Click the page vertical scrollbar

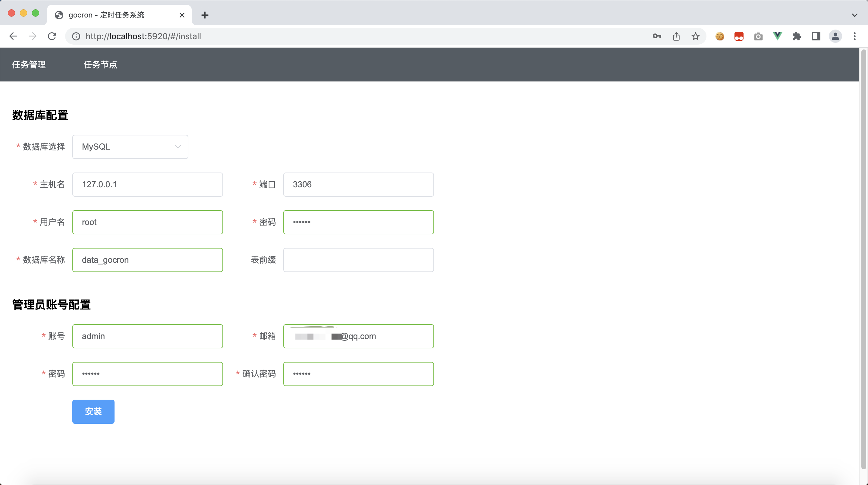pos(863,260)
